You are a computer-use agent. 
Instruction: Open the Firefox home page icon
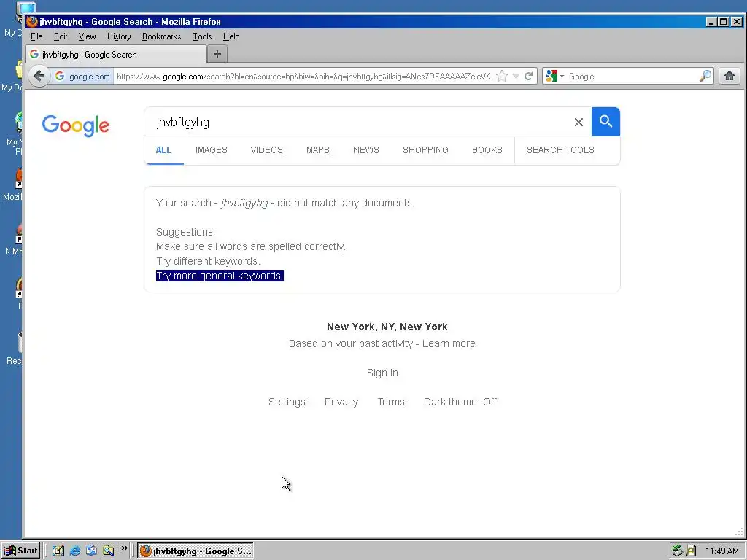tap(729, 76)
